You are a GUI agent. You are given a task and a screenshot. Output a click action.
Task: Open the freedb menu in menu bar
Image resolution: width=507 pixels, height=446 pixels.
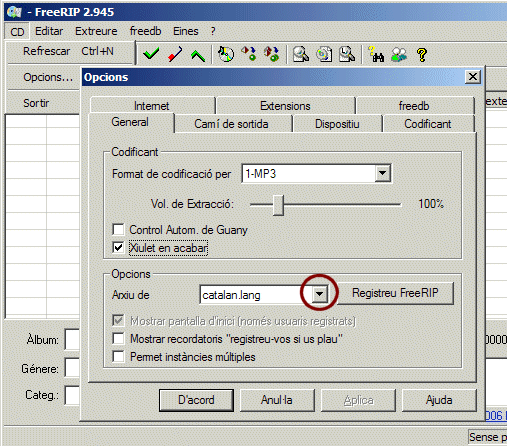(x=145, y=31)
